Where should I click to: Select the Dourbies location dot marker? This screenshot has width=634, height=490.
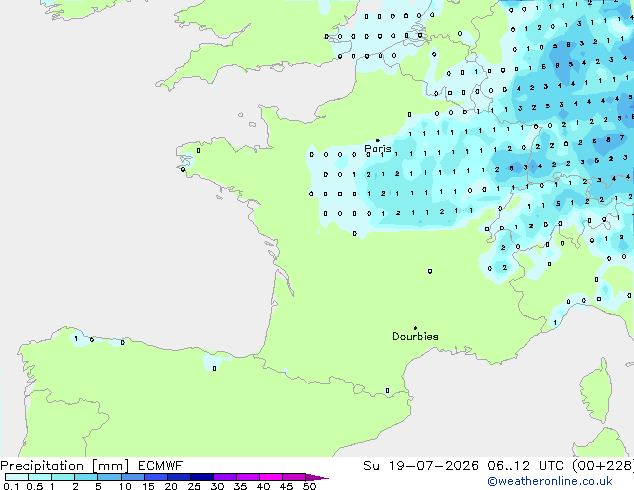(x=415, y=328)
